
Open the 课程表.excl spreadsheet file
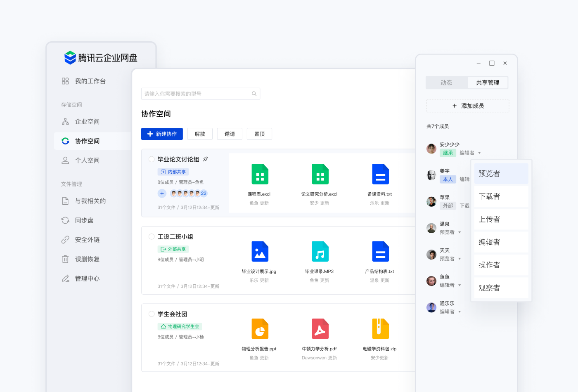click(259, 174)
